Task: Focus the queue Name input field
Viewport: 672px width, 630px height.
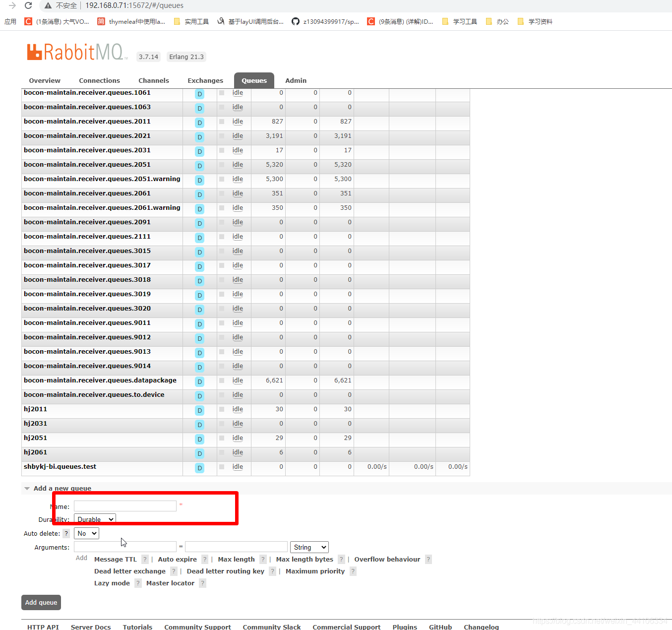Action: click(125, 506)
